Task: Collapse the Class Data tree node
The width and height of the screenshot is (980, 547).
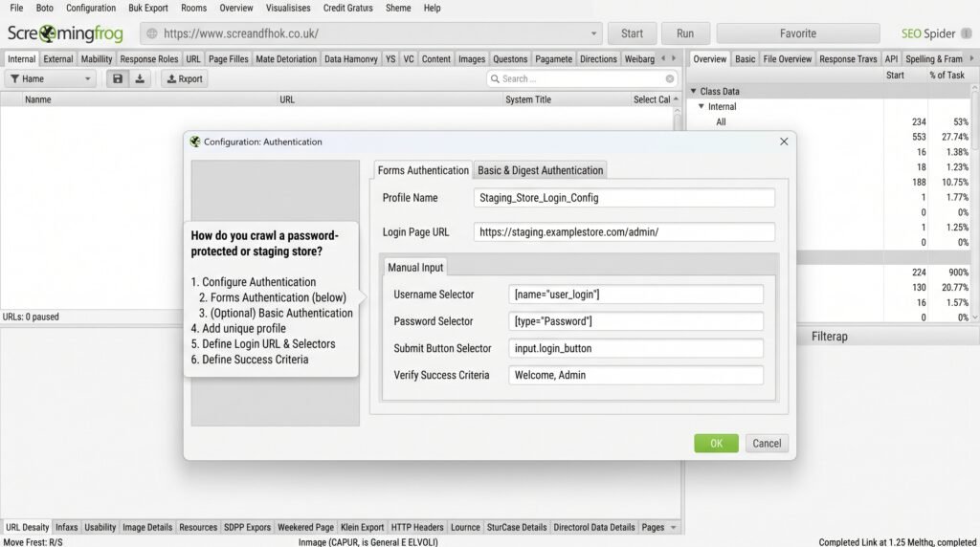Action: (x=693, y=91)
